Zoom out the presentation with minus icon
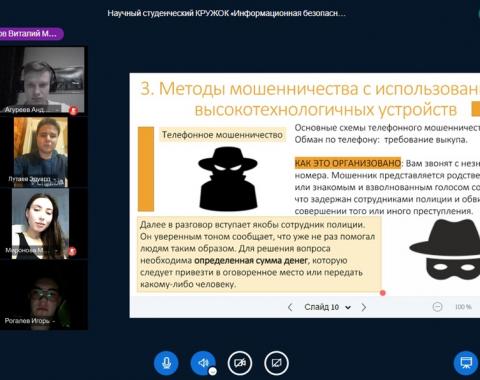Image resolution: width=480 pixels, height=380 pixels. click(437, 307)
